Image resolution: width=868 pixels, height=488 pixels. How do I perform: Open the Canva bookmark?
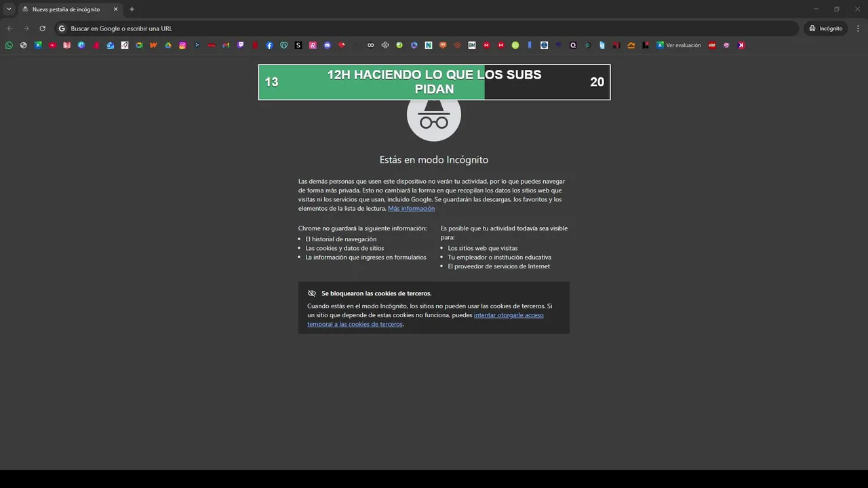(x=81, y=45)
